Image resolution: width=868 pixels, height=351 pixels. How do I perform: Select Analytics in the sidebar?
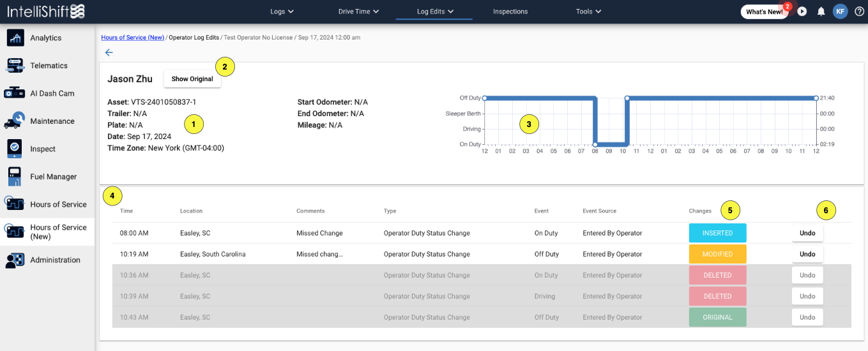point(46,38)
